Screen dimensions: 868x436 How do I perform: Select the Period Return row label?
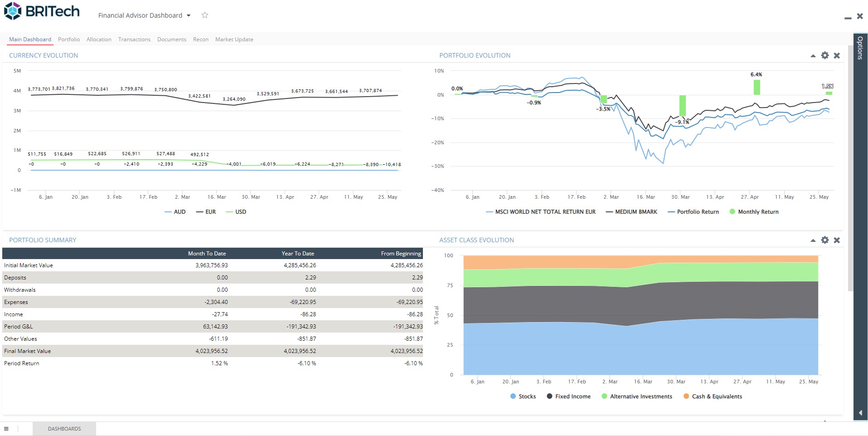(22, 363)
